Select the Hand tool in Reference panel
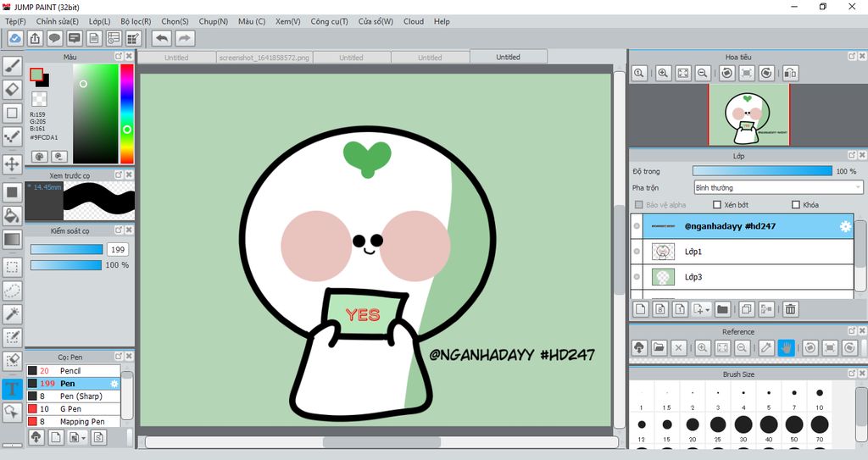Image resolution: width=868 pixels, height=460 pixels. pyautogui.click(x=786, y=347)
